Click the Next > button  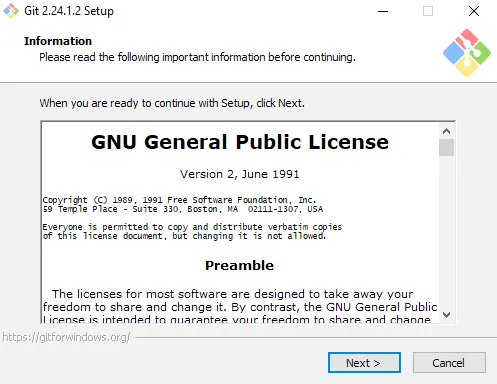pos(364,363)
